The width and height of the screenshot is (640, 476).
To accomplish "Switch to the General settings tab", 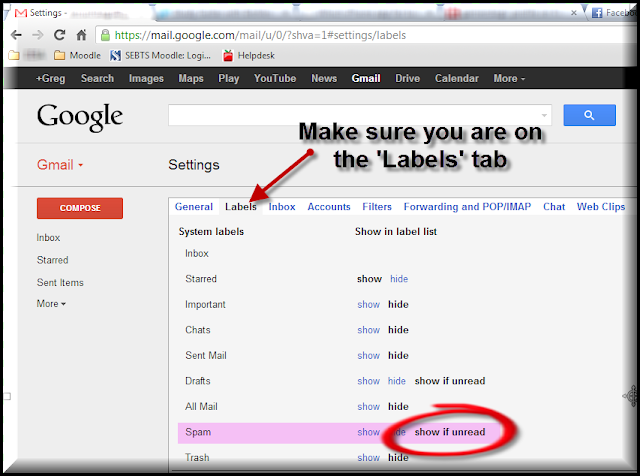I will click(194, 207).
